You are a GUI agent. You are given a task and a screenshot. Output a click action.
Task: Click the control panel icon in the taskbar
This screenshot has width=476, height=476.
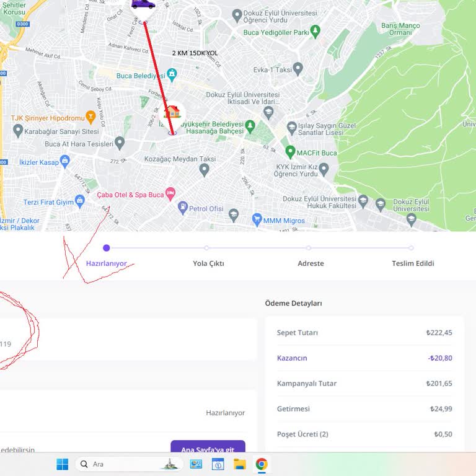(196, 464)
